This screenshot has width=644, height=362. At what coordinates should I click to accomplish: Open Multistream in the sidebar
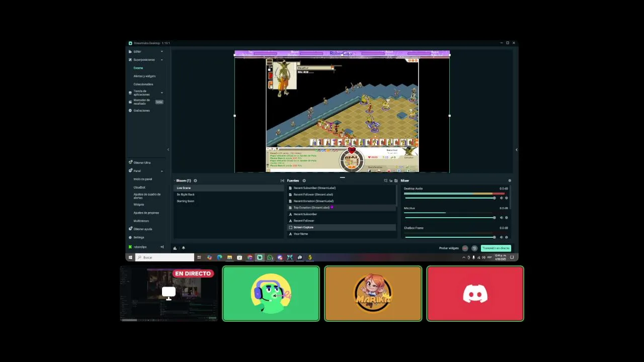(141, 221)
